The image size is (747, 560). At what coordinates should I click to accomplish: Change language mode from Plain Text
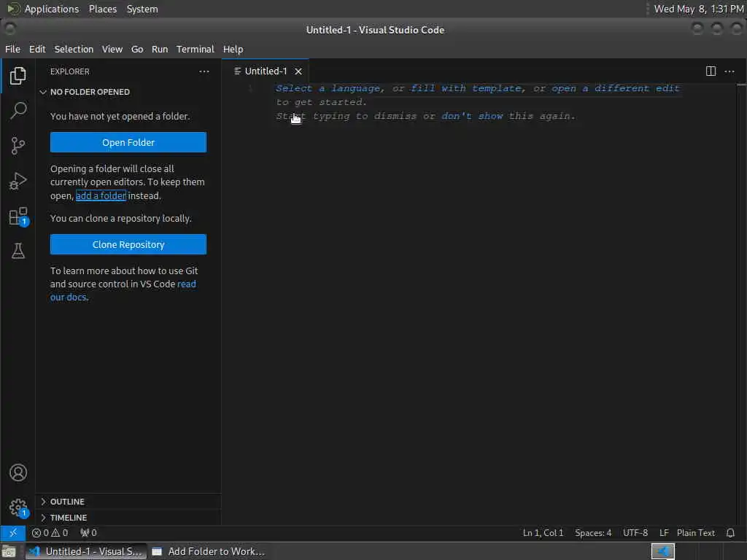(695, 533)
